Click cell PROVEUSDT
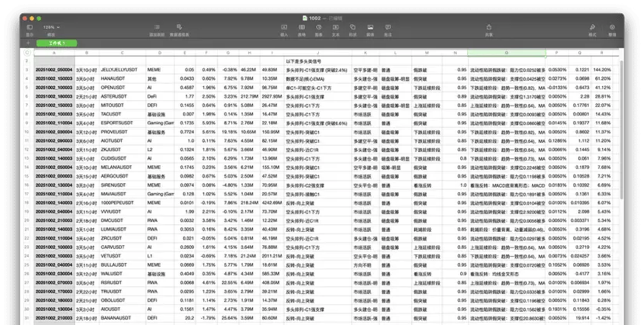The width and height of the screenshot is (644, 325). [x=123, y=132]
